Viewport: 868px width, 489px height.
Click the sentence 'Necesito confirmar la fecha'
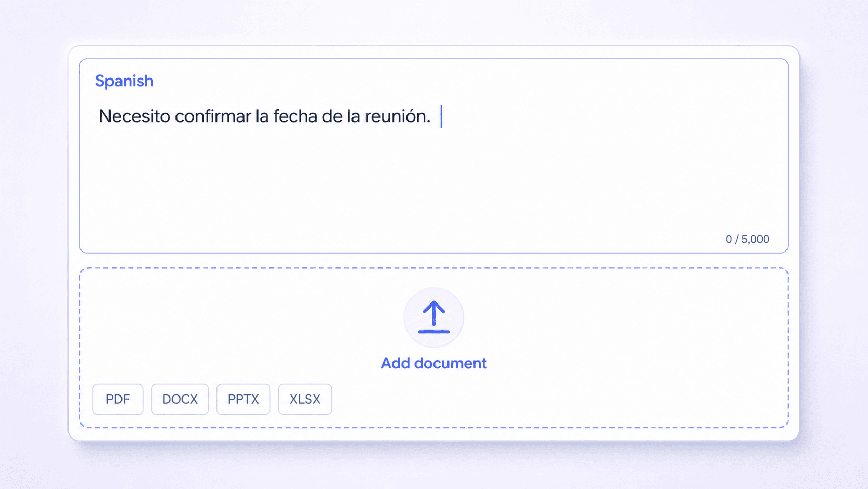pos(209,116)
